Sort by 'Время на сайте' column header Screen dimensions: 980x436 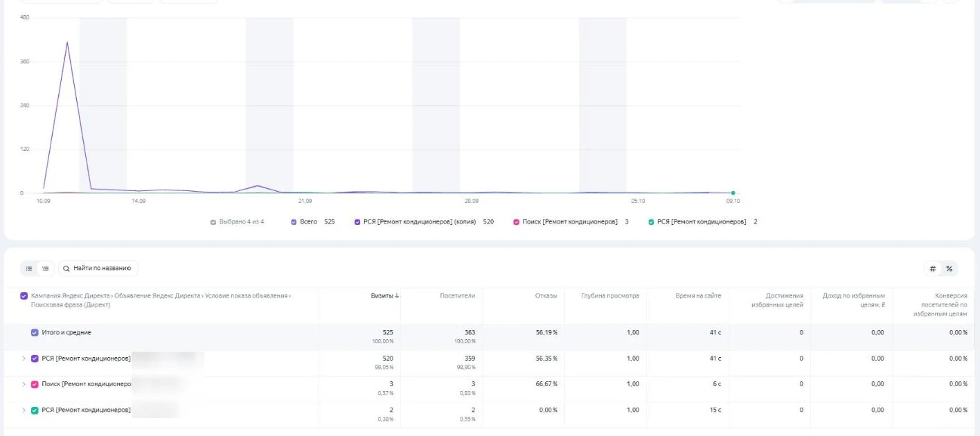click(698, 296)
